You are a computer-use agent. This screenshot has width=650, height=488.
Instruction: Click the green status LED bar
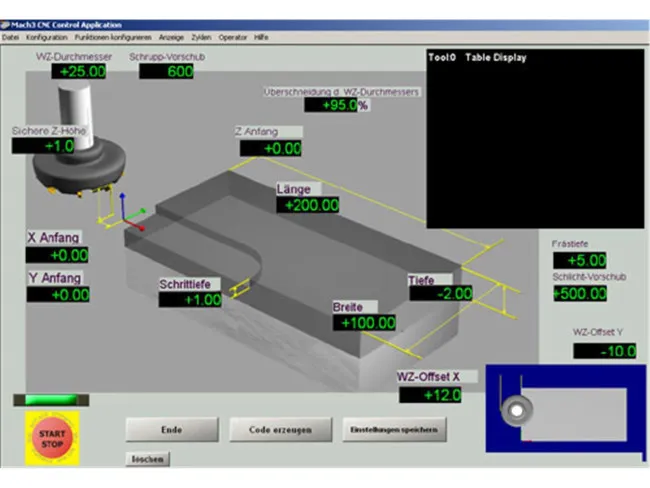pos(51,400)
